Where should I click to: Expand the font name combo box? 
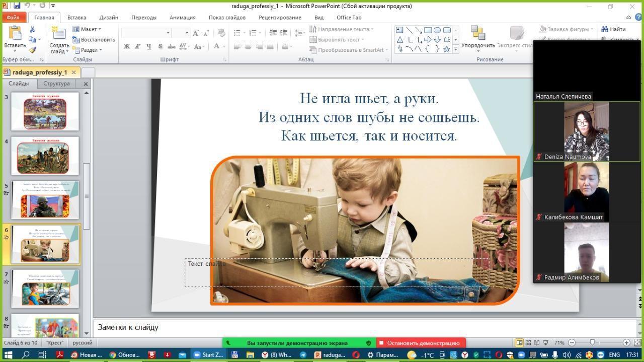tap(168, 33)
